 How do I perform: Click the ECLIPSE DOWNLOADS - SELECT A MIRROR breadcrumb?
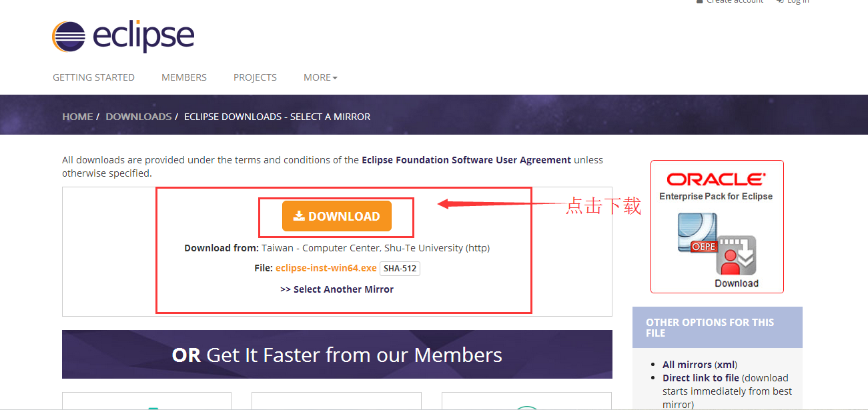click(x=277, y=117)
